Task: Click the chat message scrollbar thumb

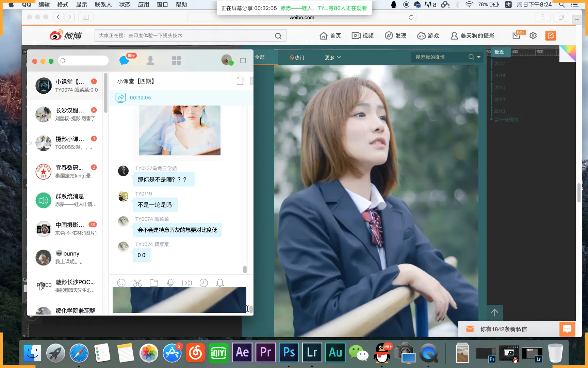Action: 245,269
